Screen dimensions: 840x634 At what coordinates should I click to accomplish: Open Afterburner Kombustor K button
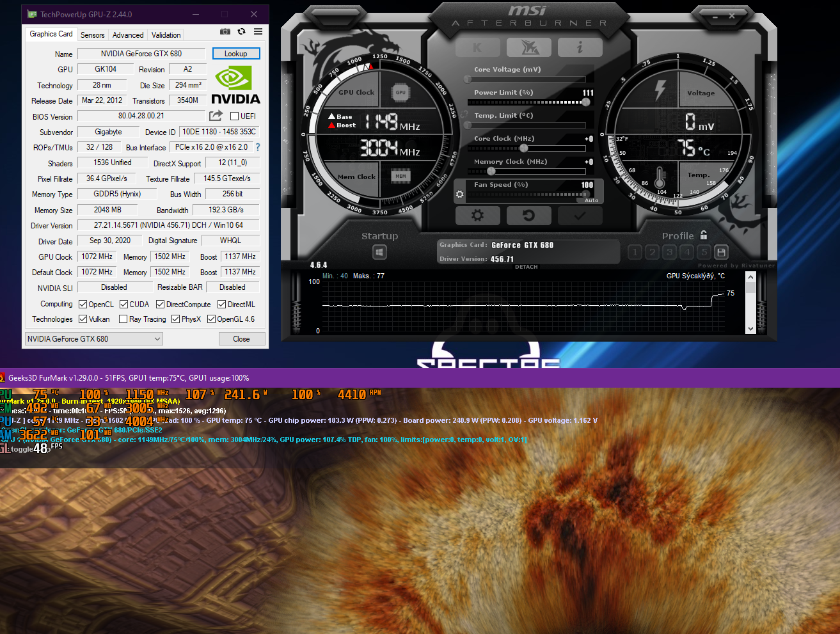477,47
